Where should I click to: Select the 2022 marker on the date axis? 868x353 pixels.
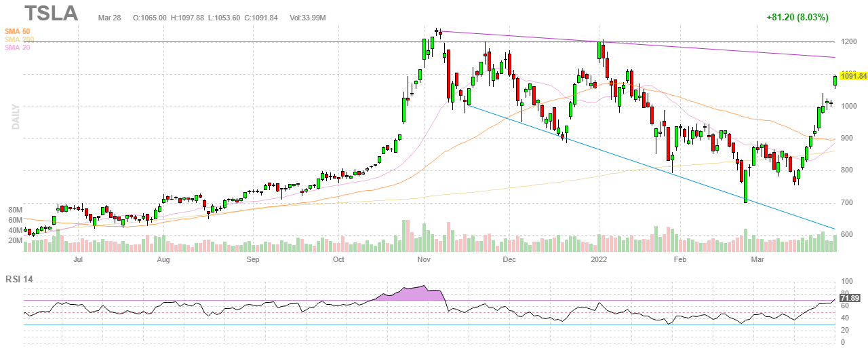pyautogui.click(x=598, y=259)
